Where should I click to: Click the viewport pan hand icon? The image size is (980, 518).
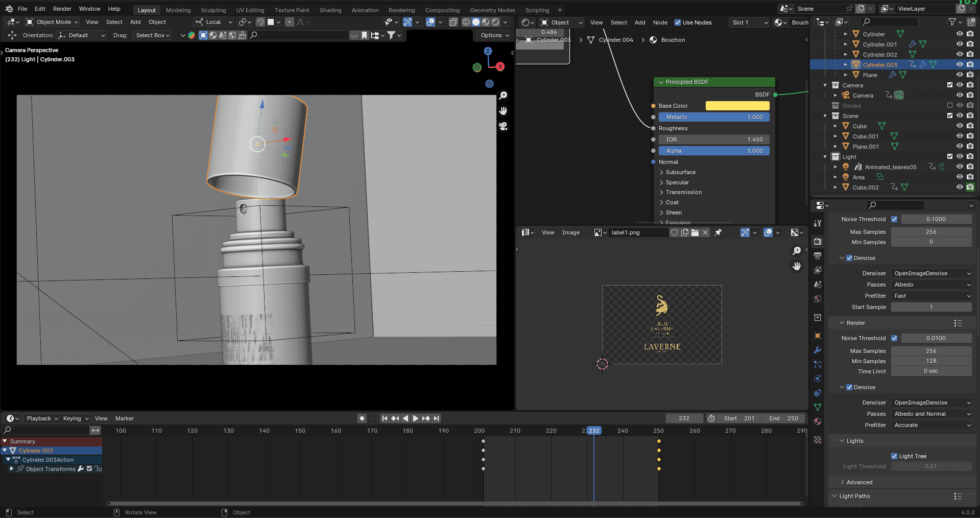pyautogui.click(x=503, y=111)
